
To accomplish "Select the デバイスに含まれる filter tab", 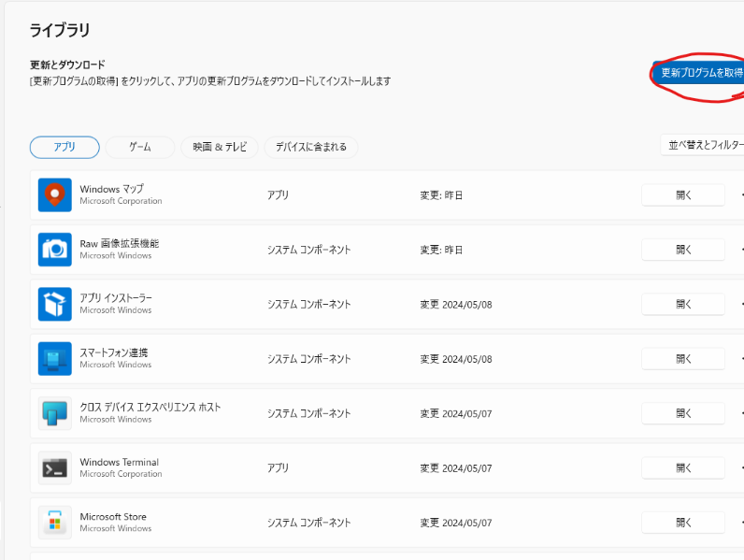I will pyautogui.click(x=311, y=147).
